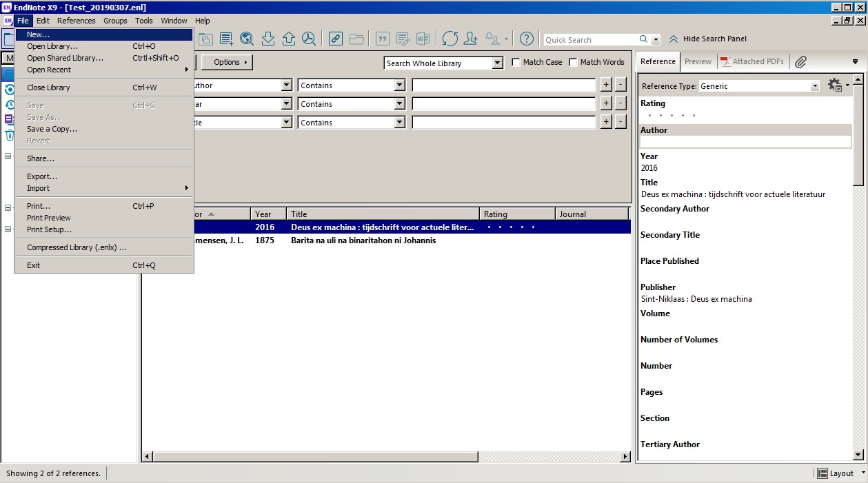Expand the Import submenu

[x=103, y=188]
